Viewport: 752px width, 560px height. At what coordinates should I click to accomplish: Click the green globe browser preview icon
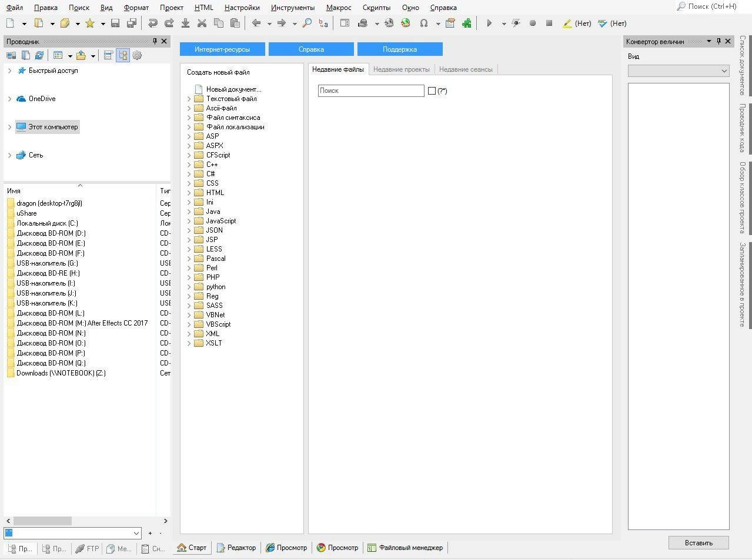405,23
